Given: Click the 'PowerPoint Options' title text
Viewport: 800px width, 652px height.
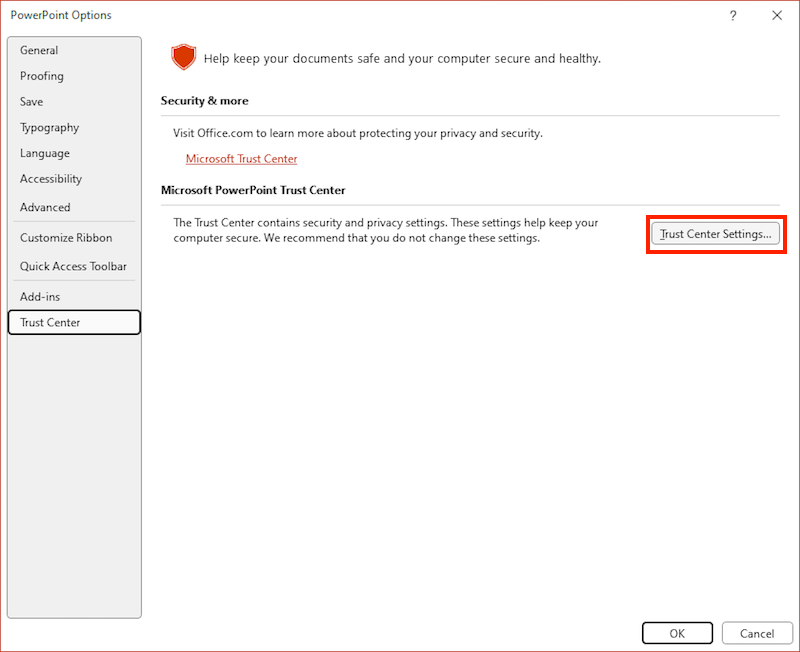Looking at the screenshot, I should (x=61, y=15).
